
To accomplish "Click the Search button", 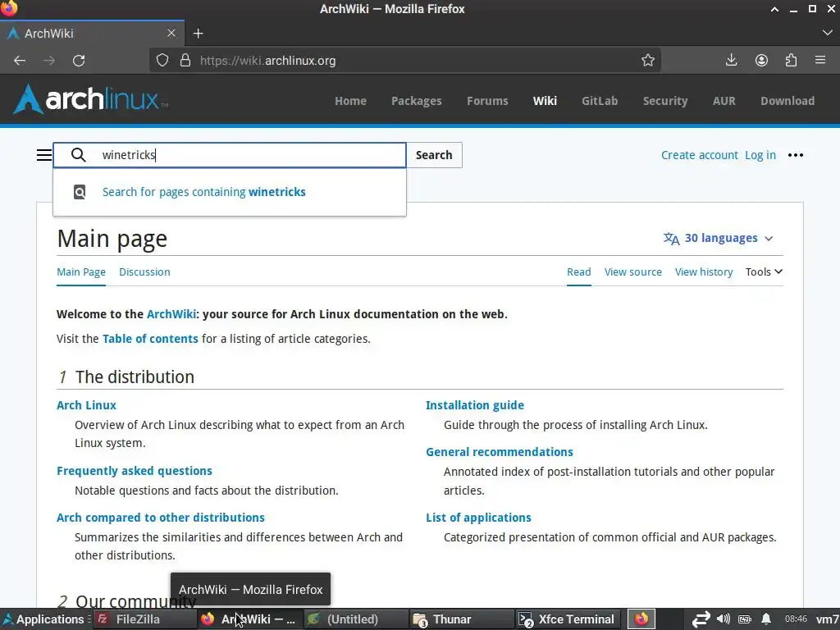I will (434, 155).
